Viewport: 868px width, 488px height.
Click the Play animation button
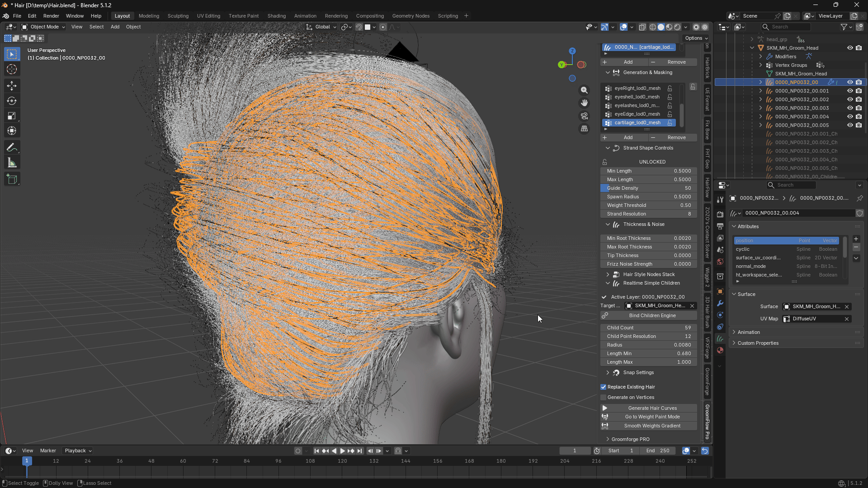tap(342, 451)
